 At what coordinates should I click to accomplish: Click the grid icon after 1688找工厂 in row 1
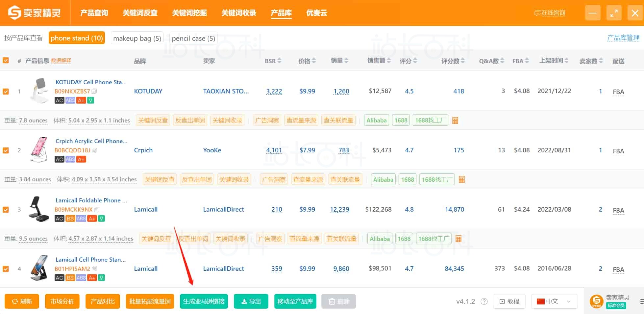click(x=455, y=120)
